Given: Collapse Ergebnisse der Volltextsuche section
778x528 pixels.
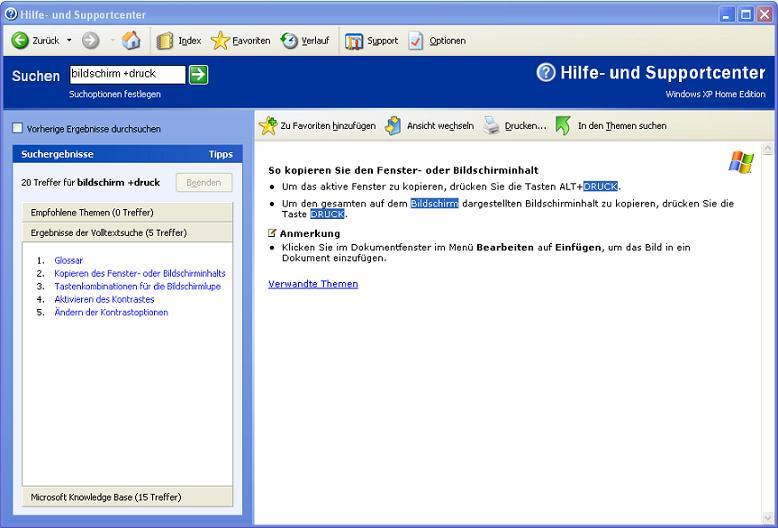Looking at the screenshot, I should coord(127,232).
